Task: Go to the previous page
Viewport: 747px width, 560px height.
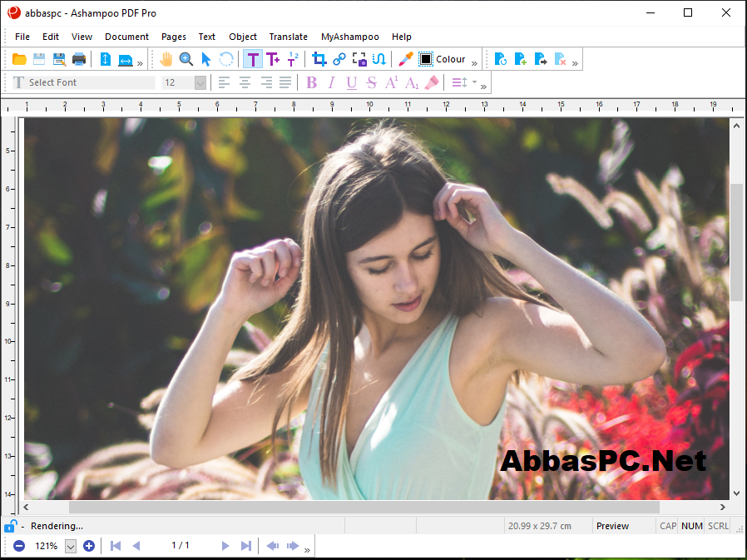Action: (x=136, y=546)
